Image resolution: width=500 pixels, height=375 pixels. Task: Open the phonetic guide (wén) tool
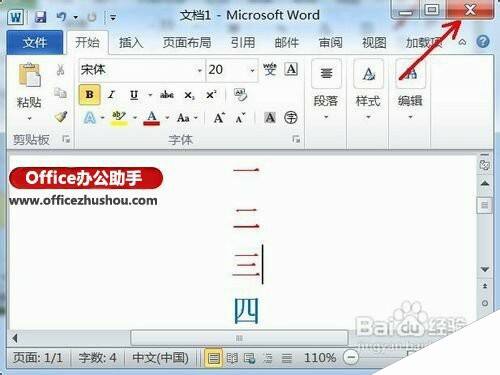(x=269, y=70)
